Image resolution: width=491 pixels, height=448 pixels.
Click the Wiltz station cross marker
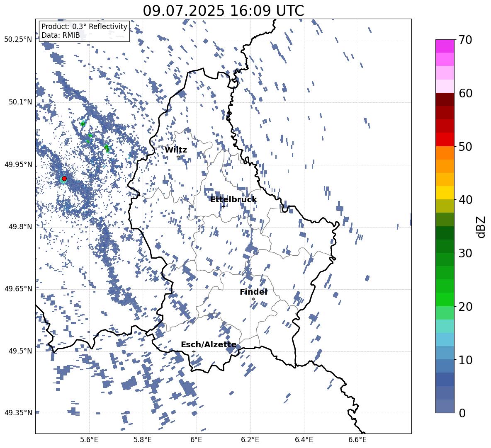178,157
